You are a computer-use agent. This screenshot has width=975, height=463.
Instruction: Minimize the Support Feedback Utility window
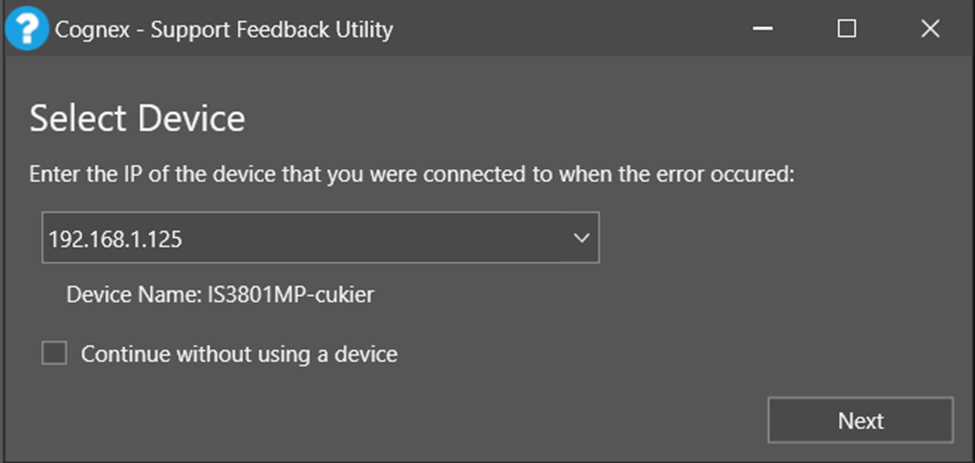pyautogui.click(x=766, y=29)
